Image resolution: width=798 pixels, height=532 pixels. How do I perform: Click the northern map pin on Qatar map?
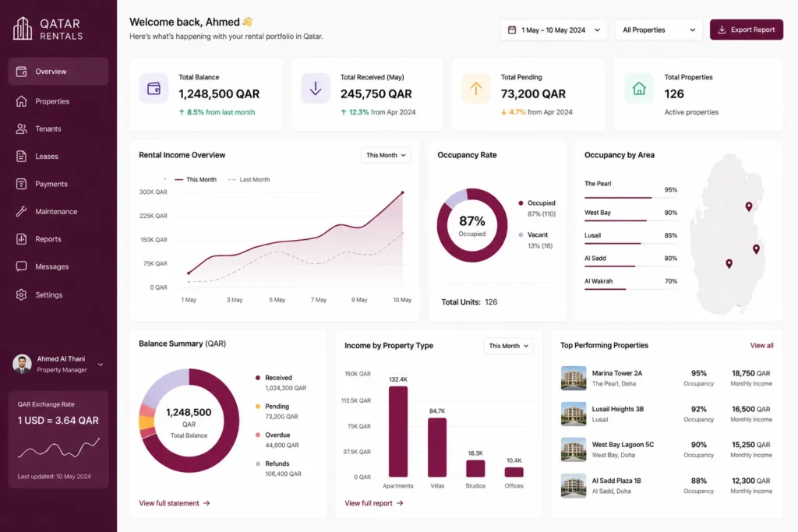click(749, 206)
